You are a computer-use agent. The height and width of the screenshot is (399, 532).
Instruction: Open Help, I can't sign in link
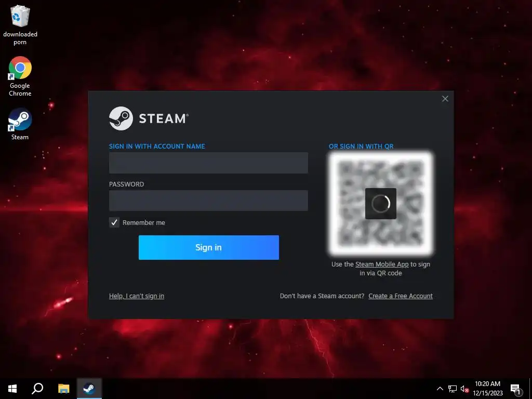click(137, 296)
